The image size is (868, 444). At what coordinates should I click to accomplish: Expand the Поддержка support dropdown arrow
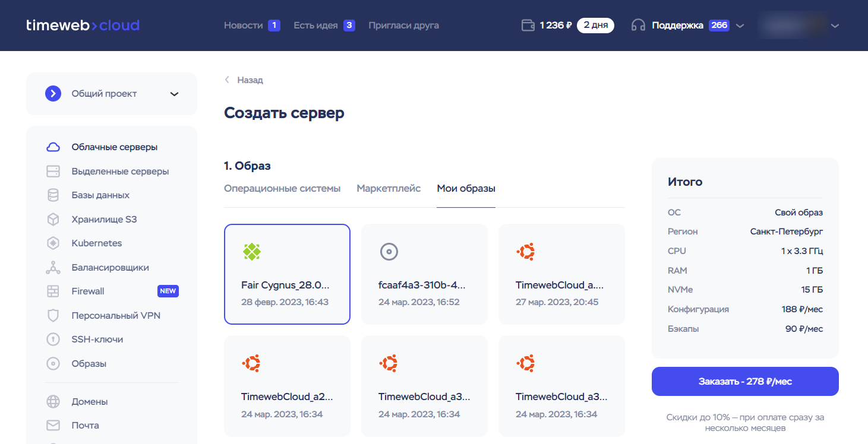point(740,26)
